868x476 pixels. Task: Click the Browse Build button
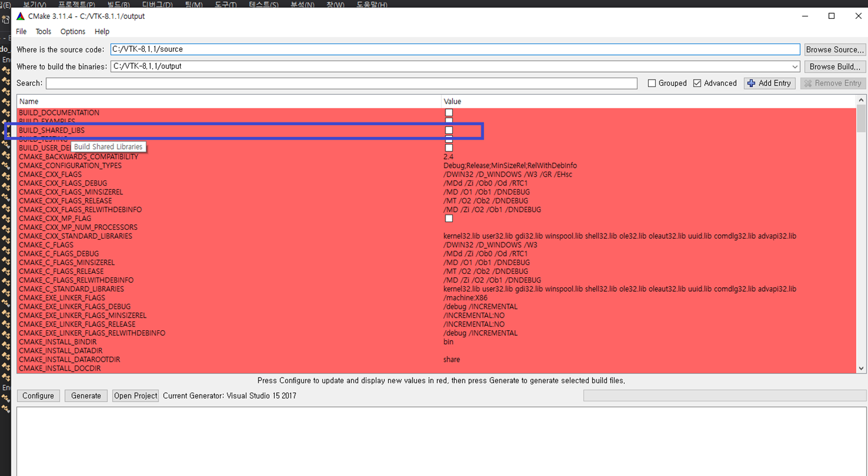click(835, 66)
